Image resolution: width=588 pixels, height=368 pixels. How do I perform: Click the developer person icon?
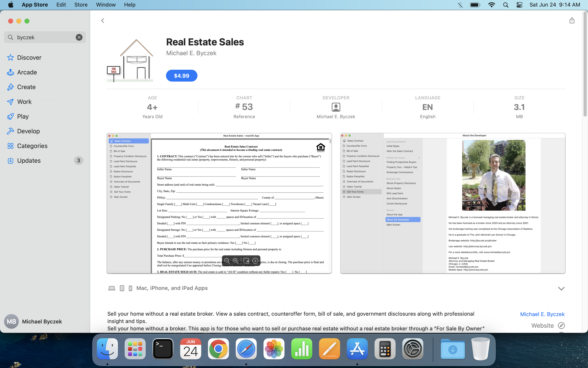click(x=336, y=107)
